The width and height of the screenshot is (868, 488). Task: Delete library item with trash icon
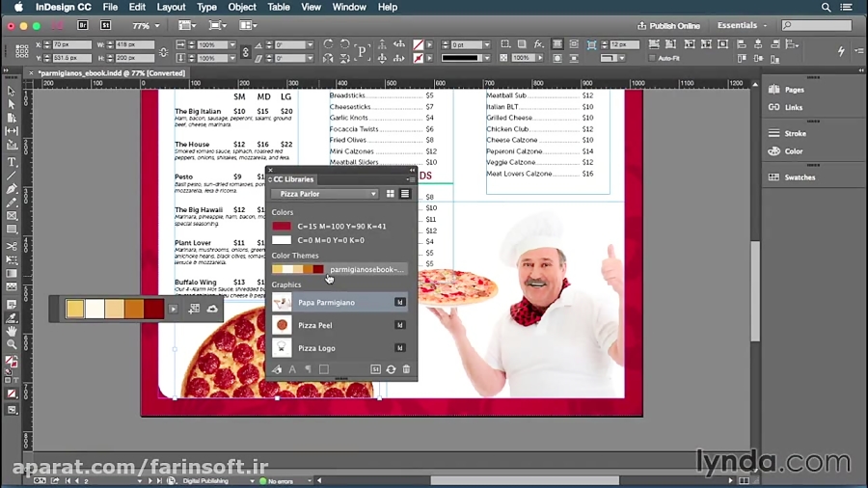pos(406,369)
